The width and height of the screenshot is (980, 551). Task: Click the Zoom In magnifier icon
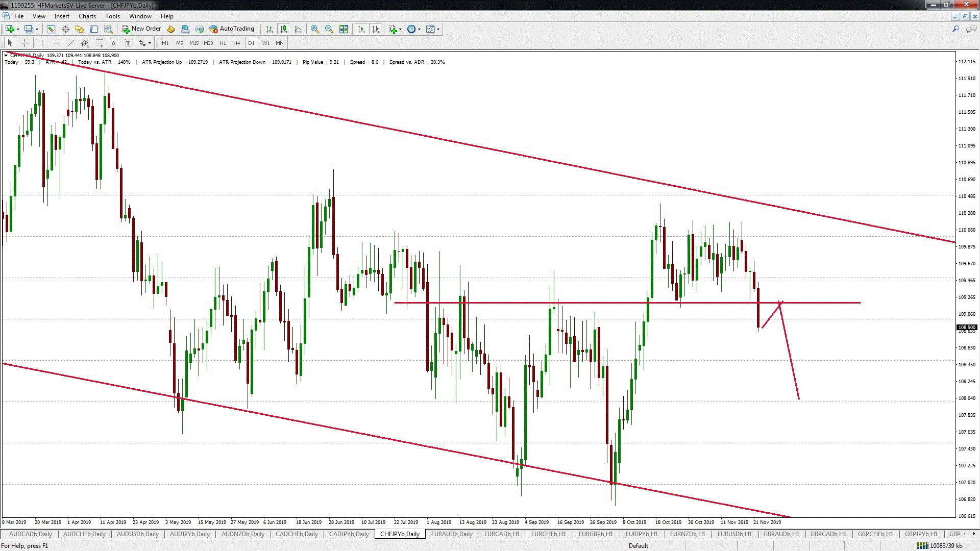[315, 29]
